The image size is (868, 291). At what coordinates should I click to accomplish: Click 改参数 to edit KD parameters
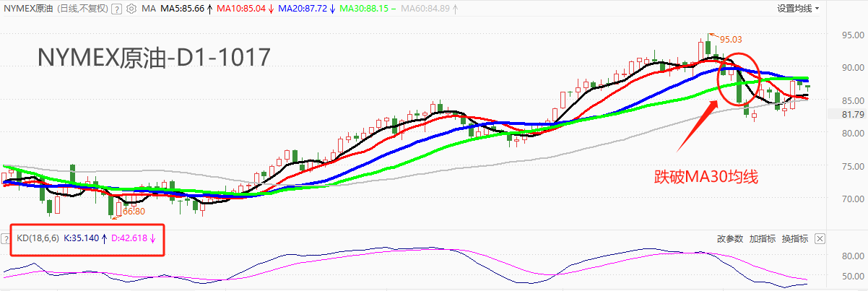729,239
